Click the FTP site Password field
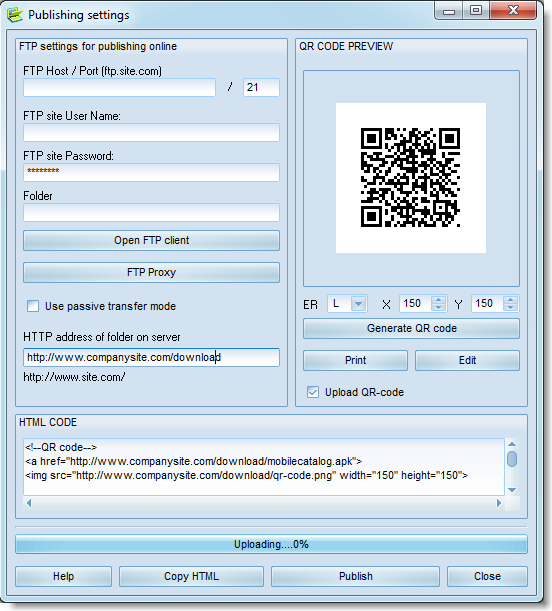 (151, 172)
